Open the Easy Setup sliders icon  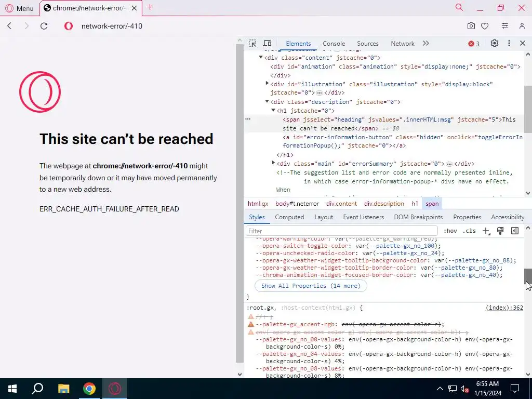coord(505,26)
